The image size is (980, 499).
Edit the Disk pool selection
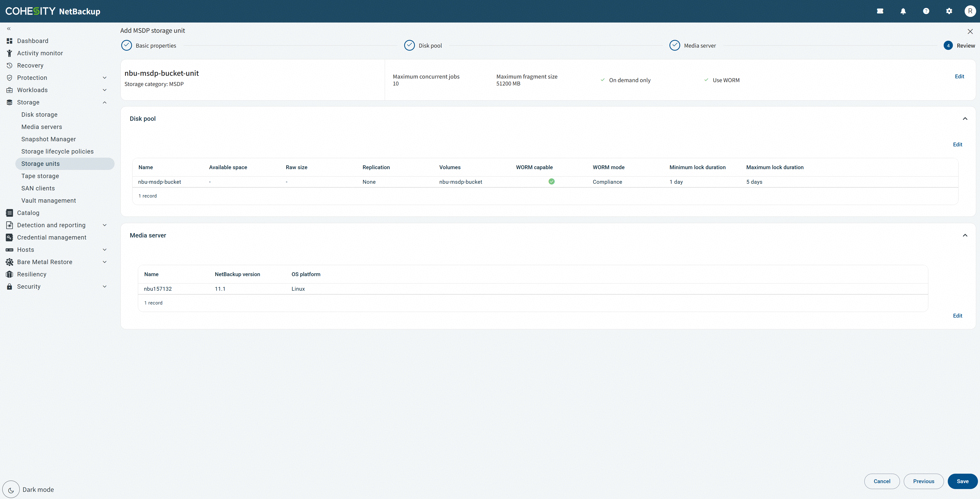(957, 145)
